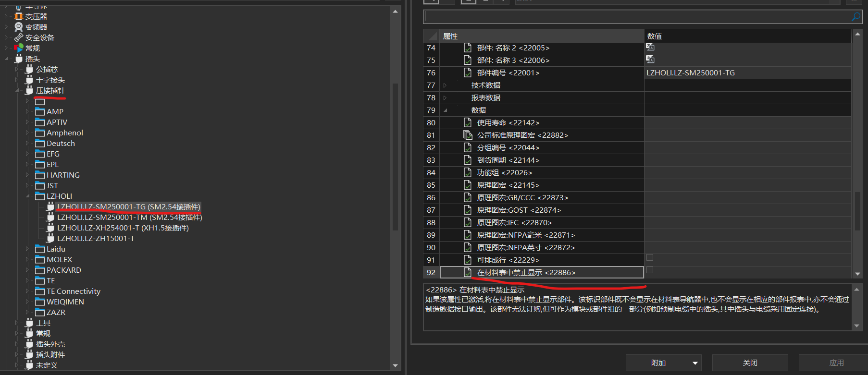This screenshot has height=375, width=868.
Task: Expand the JST folder node
Action: (28, 185)
